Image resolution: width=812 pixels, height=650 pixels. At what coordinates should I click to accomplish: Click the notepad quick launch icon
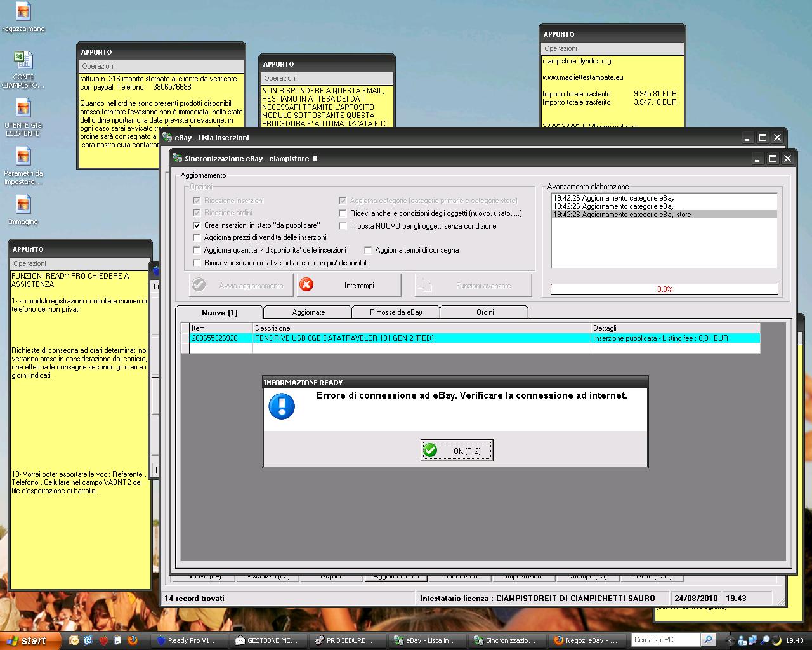[118, 640]
